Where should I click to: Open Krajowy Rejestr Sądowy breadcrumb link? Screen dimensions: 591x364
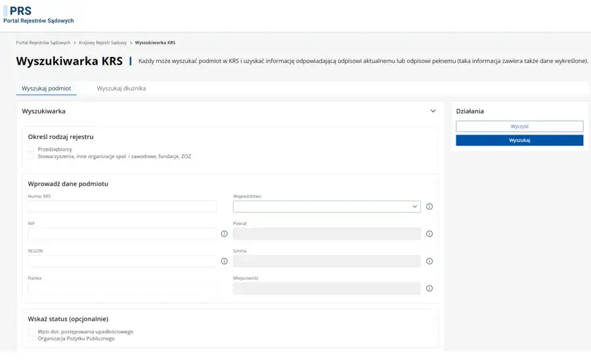click(102, 43)
